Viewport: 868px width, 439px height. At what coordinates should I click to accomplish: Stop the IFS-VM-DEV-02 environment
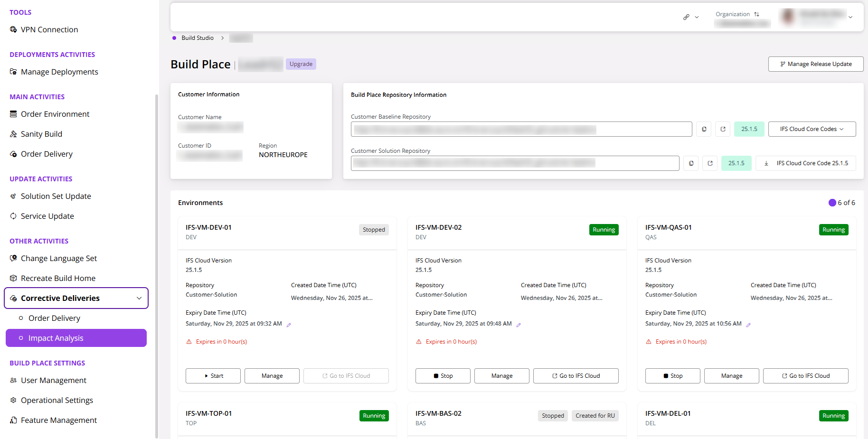tap(443, 375)
